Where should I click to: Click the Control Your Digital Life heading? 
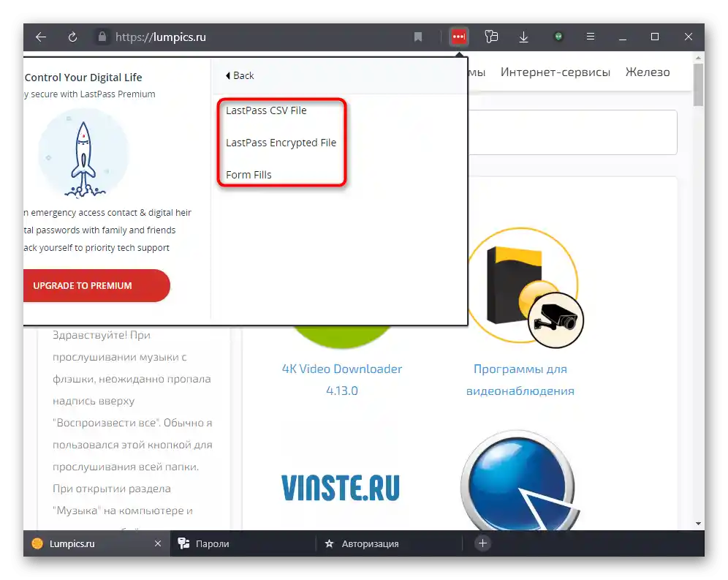click(83, 77)
